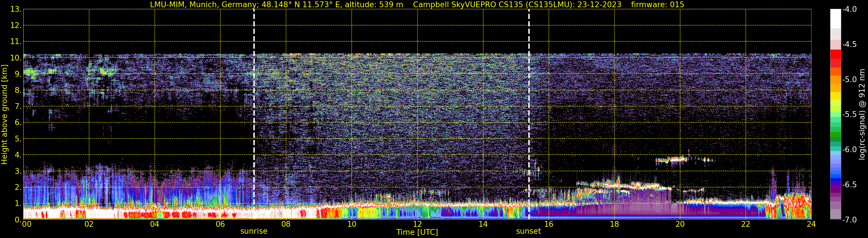Click the yellow swatch in the colorbar

[836, 96]
